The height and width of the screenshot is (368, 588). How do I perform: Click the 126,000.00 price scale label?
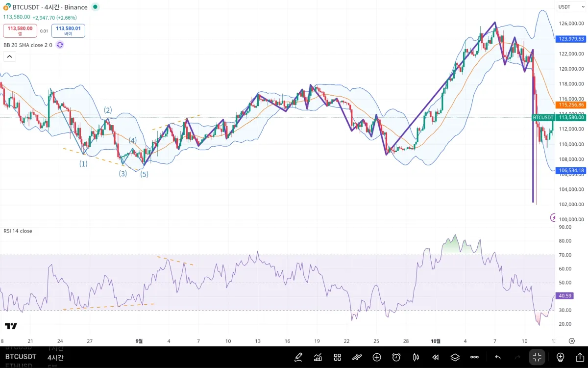[571, 24]
